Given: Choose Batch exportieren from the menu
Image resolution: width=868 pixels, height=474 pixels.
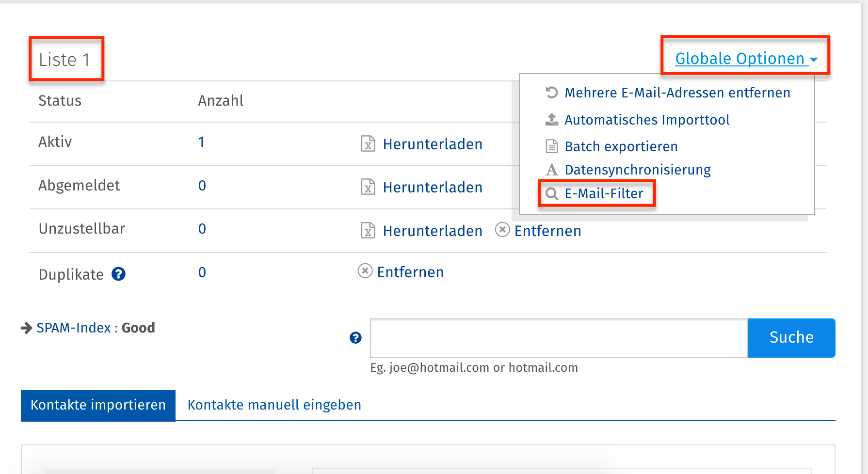Looking at the screenshot, I should pos(621,146).
